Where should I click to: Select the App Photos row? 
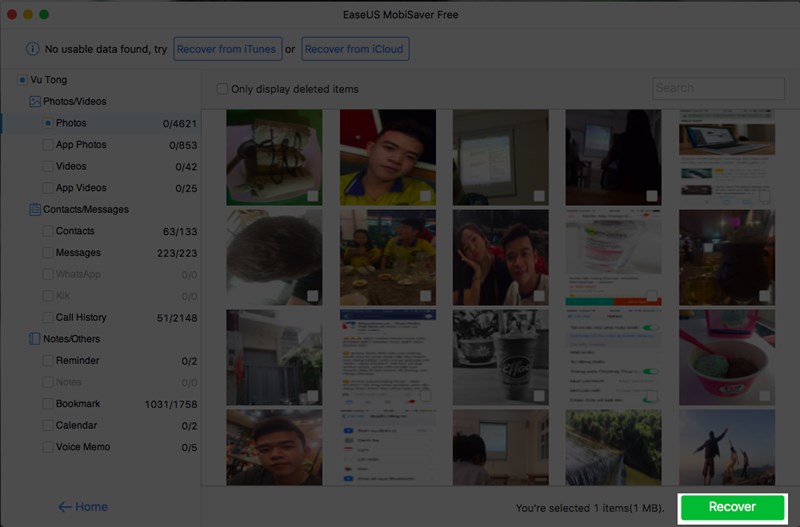pos(101,144)
